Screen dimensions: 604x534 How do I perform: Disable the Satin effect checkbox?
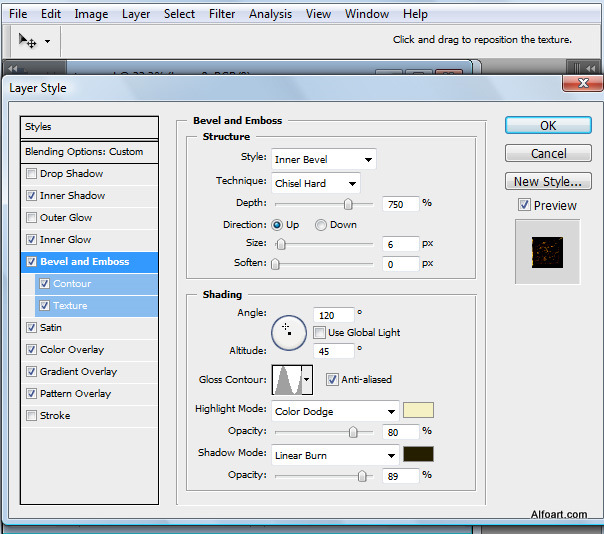32,328
